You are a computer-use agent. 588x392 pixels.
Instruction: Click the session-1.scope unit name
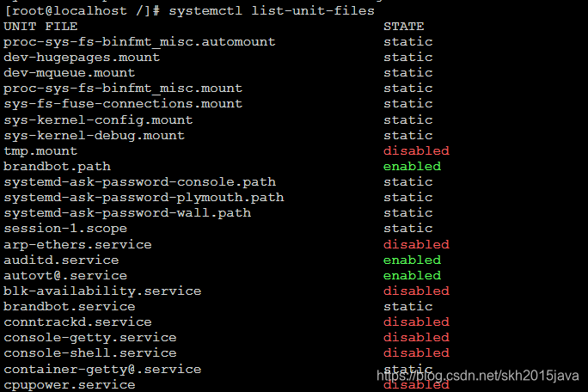[65, 229]
